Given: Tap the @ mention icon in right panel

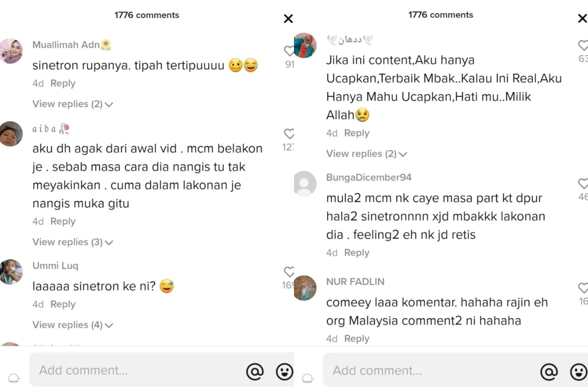Looking at the screenshot, I should tap(549, 371).
